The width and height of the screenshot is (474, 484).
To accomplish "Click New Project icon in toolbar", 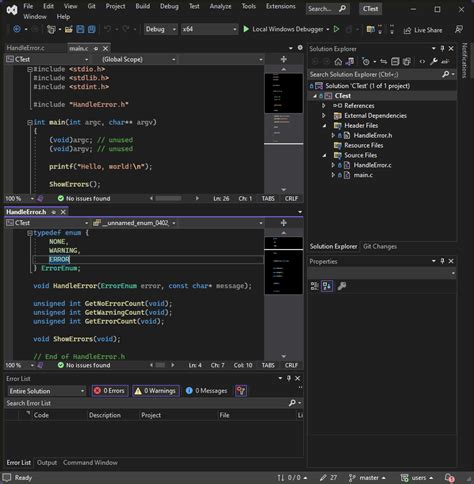I will pyautogui.click(x=51, y=29).
